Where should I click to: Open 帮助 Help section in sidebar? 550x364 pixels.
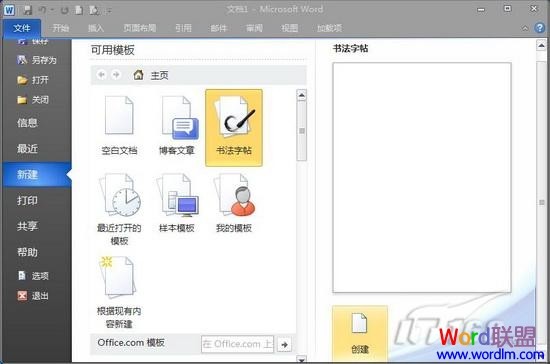[27, 252]
